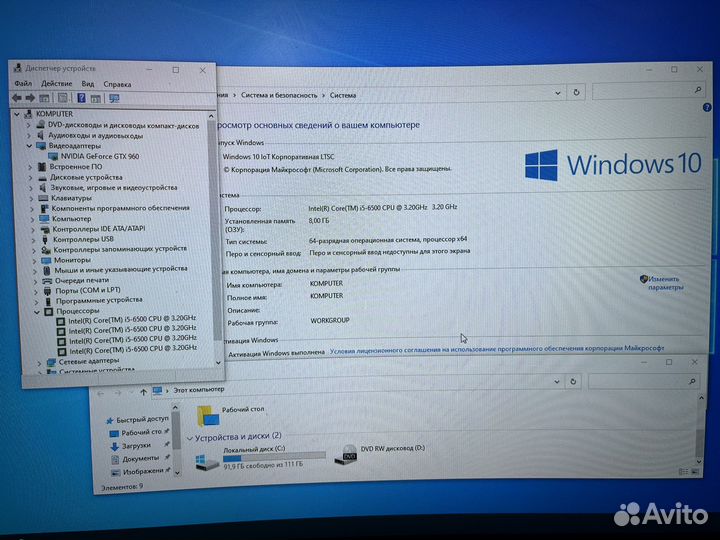Select Изображения in navigation pane
The height and width of the screenshot is (540, 720).
point(143,471)
